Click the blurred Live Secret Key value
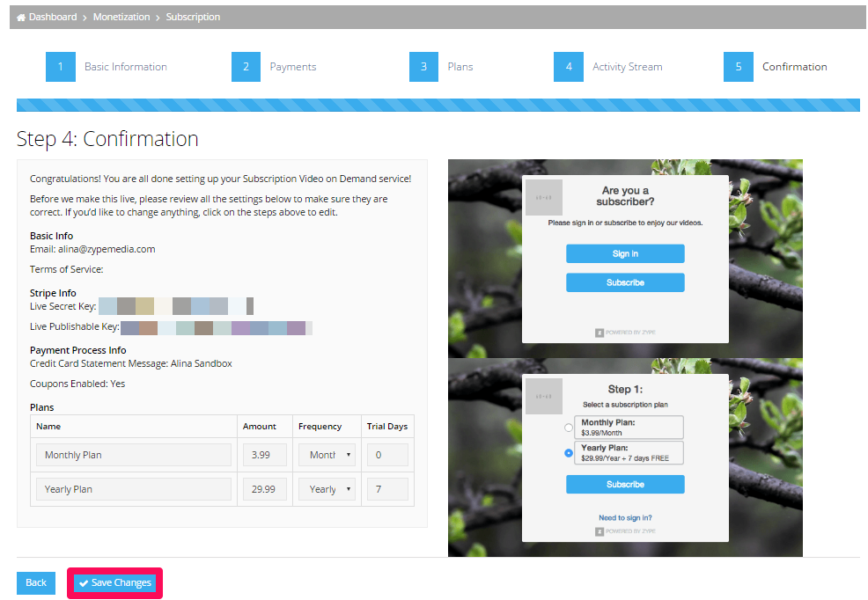868x600 pixels. pos(176,306)
